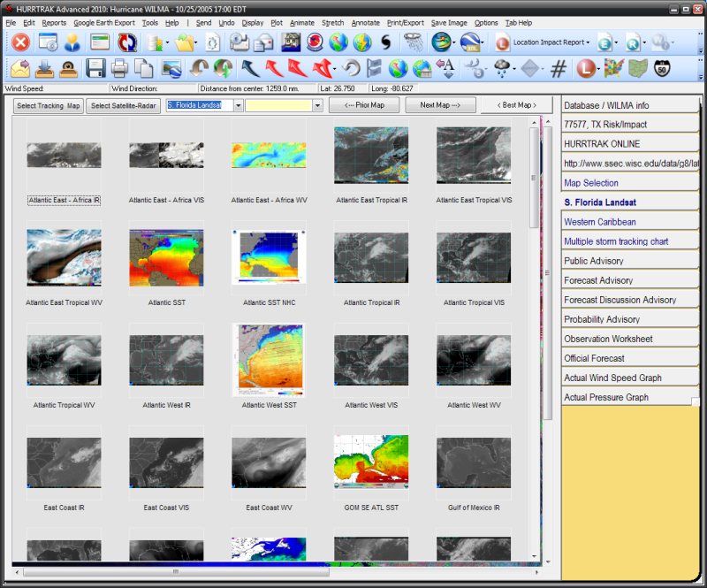
Task: Click the tornado rain cloud icon
Action: click(414, 42)
